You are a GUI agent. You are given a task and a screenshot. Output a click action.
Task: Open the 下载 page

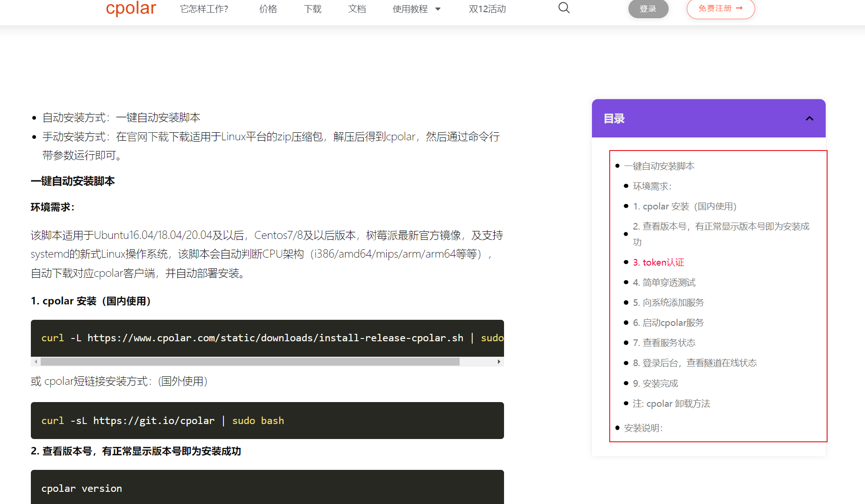click(313, 9)
